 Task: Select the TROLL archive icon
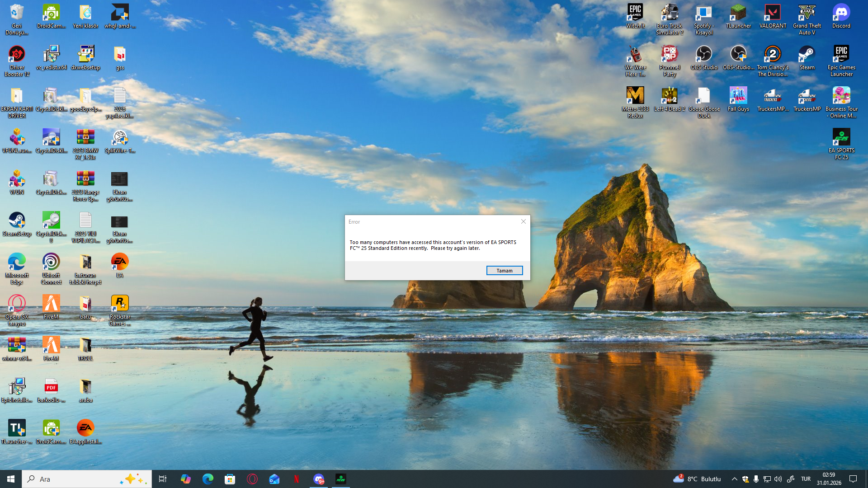tap(85, 349)
